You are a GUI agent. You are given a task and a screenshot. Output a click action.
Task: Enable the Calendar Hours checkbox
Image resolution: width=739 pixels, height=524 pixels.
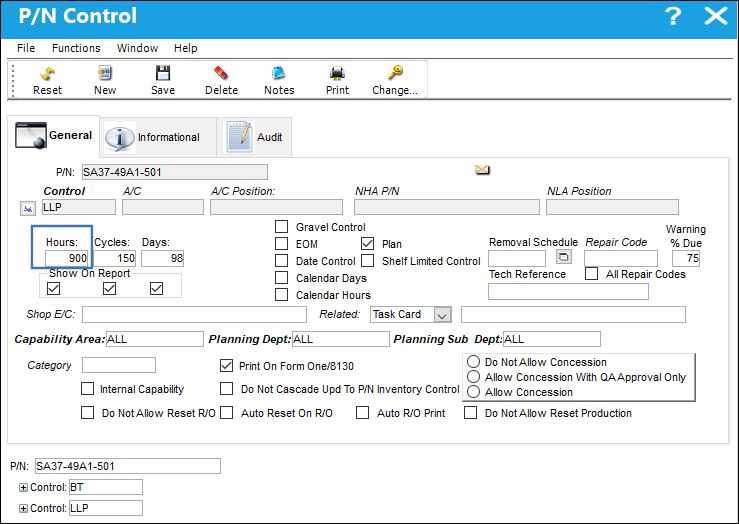281,295
